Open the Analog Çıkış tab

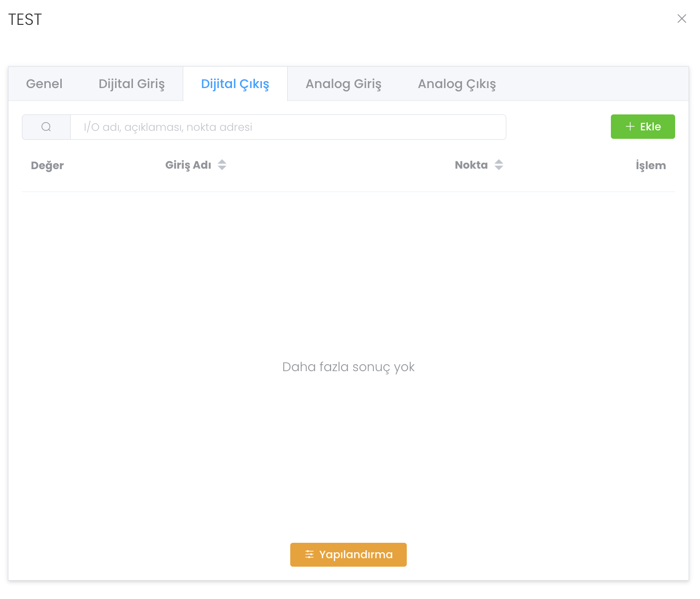pyautogui.click(x=457, y=84)
